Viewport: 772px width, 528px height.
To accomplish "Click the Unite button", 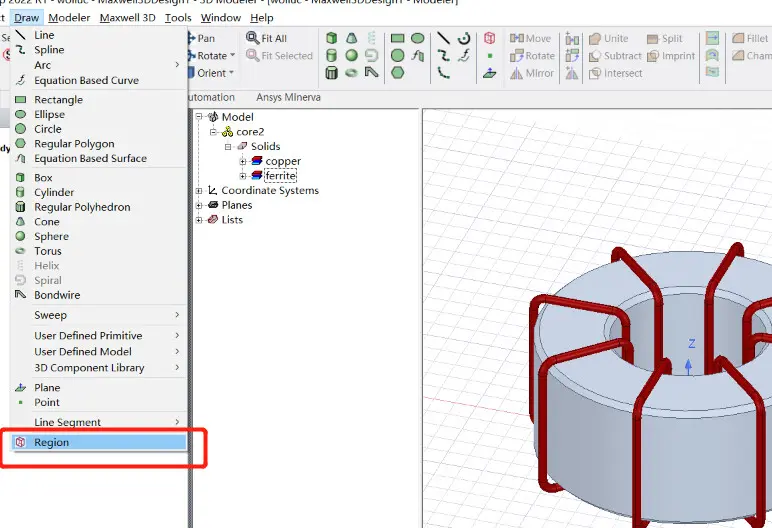I will pos(609,38).
